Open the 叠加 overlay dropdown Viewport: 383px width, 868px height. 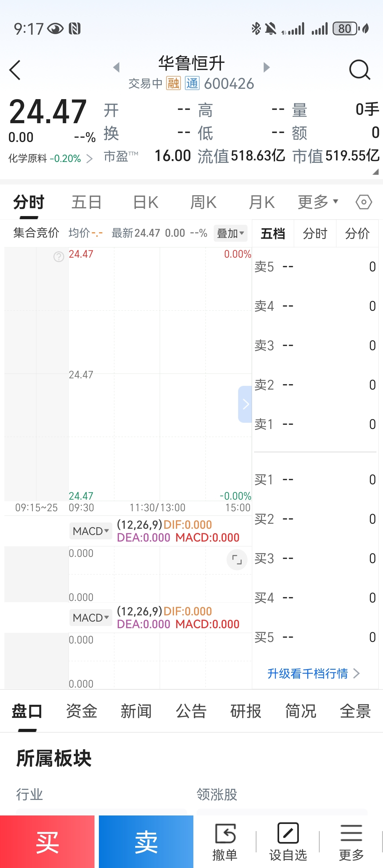pos(231,233)
